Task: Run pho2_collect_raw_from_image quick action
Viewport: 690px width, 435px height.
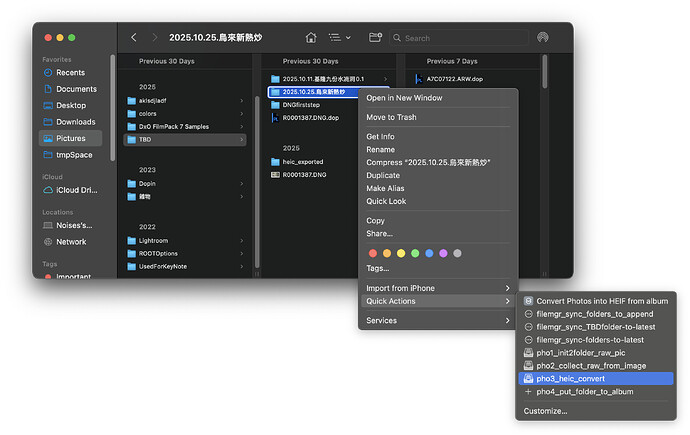Action: [596, 366]
